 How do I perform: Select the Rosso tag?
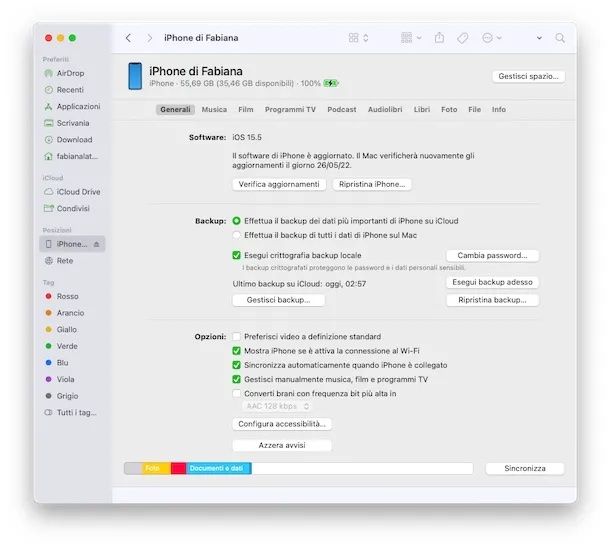62,296
